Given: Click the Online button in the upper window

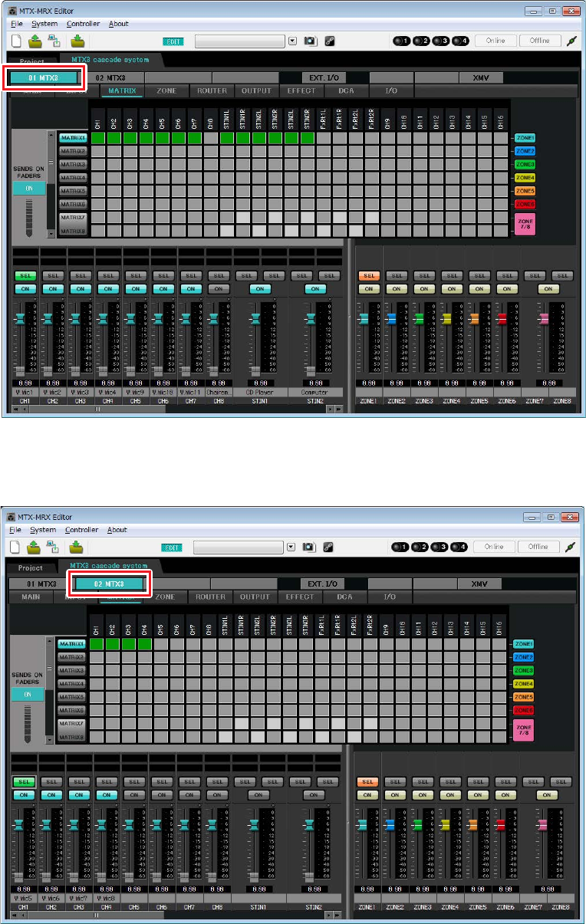Looking at the screenshot, I should pyautogui.click(x=495, y=41).
